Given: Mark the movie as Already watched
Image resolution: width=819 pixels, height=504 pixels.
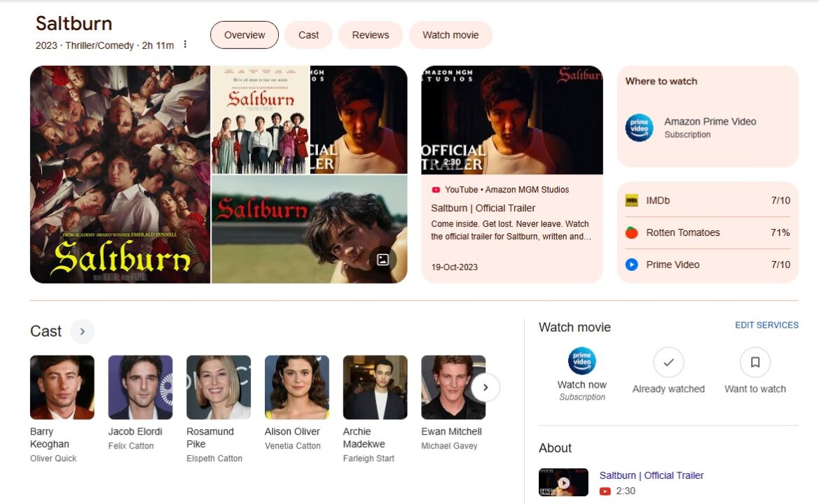Looking at the screenshot, I should click(x=668, y=362).
